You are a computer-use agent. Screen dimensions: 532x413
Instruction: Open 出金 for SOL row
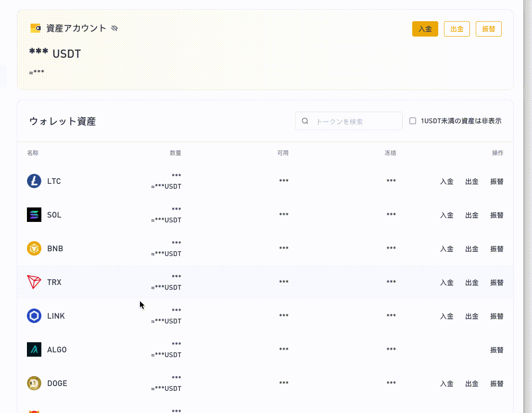tap(472, 215)
